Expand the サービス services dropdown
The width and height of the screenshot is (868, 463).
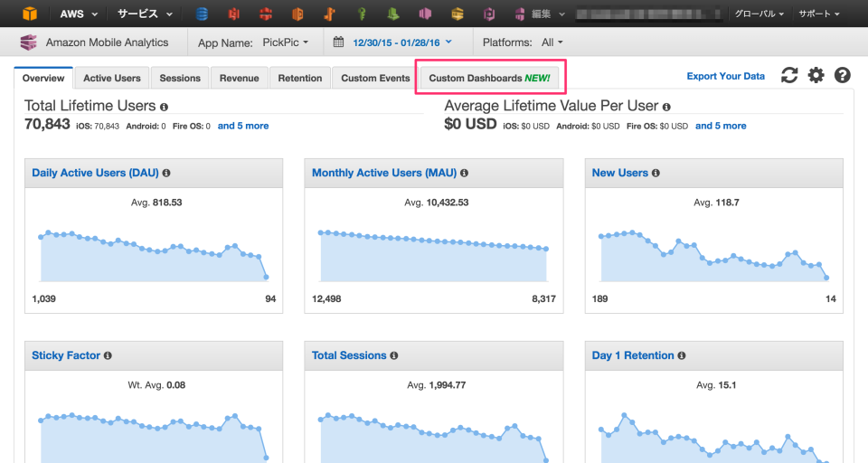tap(145, 14)
